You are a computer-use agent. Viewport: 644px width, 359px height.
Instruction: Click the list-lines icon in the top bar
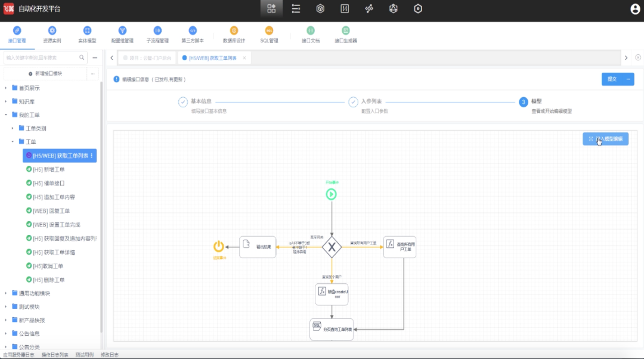296,8
